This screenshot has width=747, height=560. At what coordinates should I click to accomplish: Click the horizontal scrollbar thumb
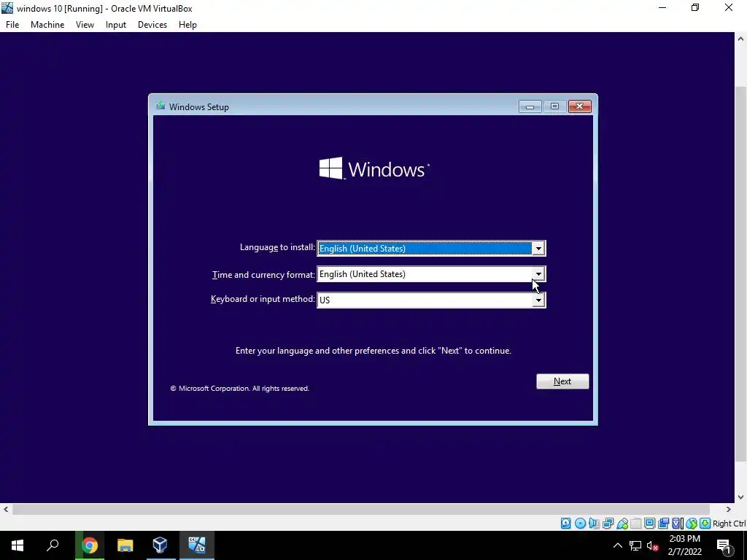pyautogui.click(x=360, y=509)
